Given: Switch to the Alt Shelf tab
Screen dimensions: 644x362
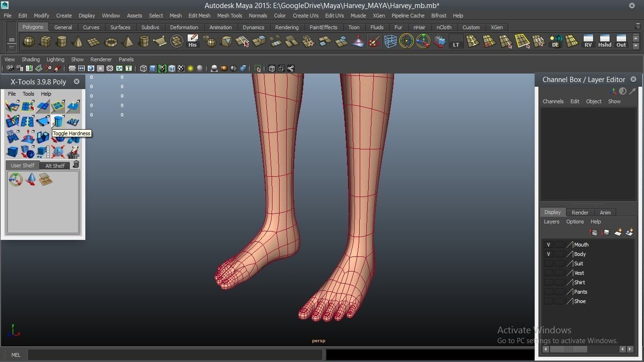Looking at the screenshot, I should (x=55, y=165).
